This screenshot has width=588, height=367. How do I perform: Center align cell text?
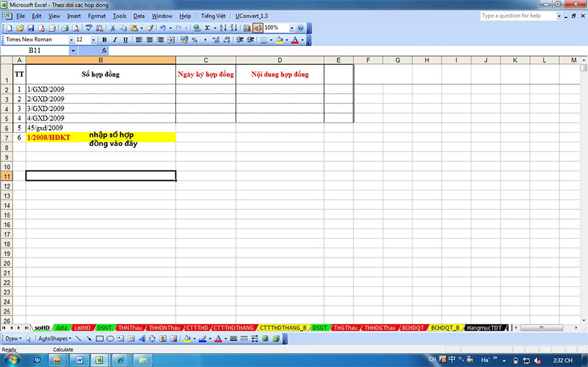(x=149, y=40)
